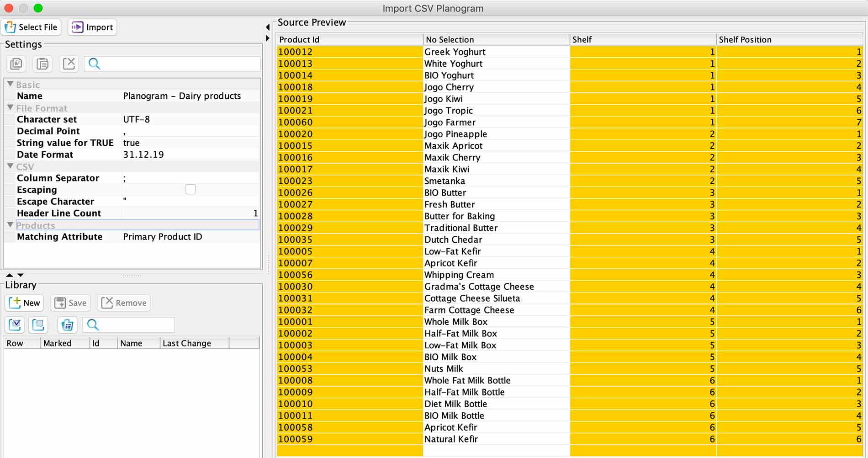
Task: Click the Shelf Position column header
Action: [788, 40]
